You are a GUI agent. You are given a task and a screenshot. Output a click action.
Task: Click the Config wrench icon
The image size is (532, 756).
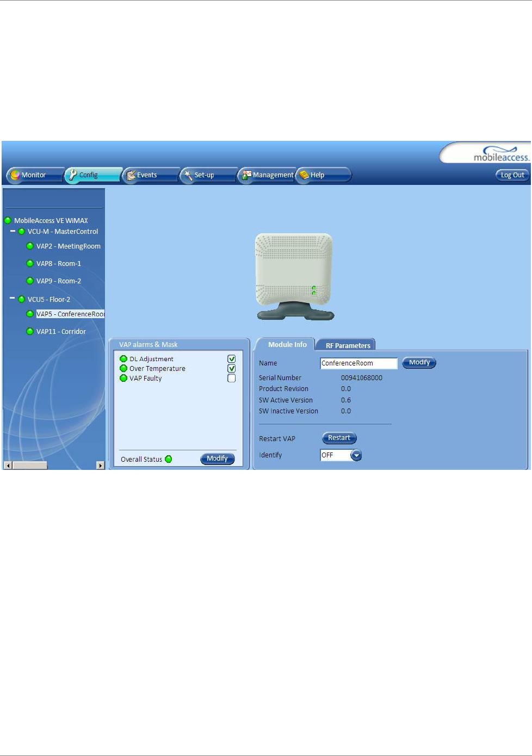click(73, 175)
